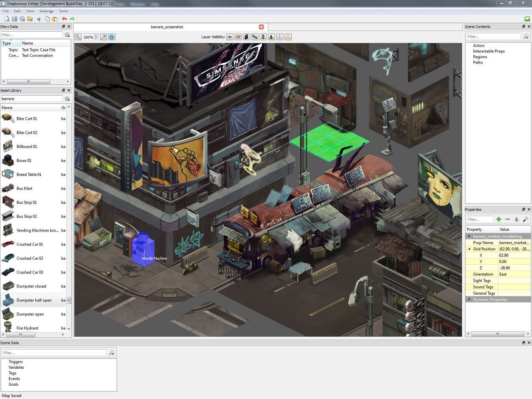Close the barrens_screenshot tab
The width and height of the screenshot is (532, 399).
point(261,27)
